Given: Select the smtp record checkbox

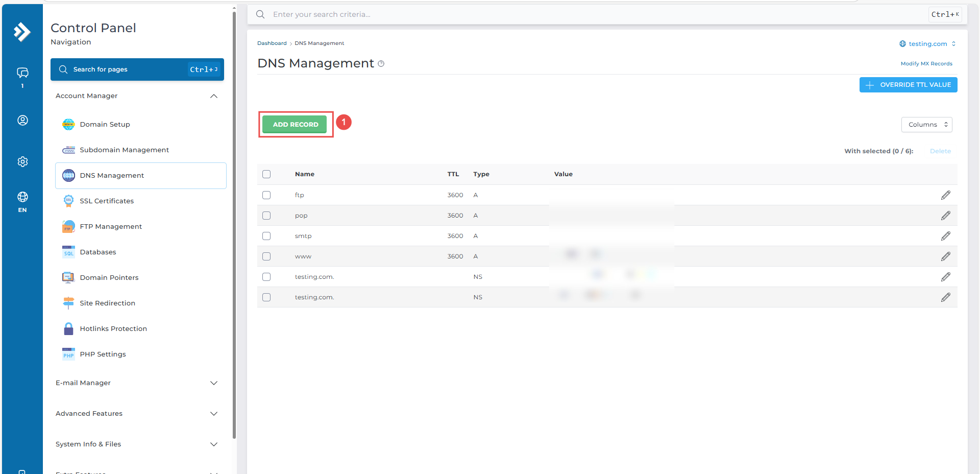Looking at the screenshot, I should [266, 236].
